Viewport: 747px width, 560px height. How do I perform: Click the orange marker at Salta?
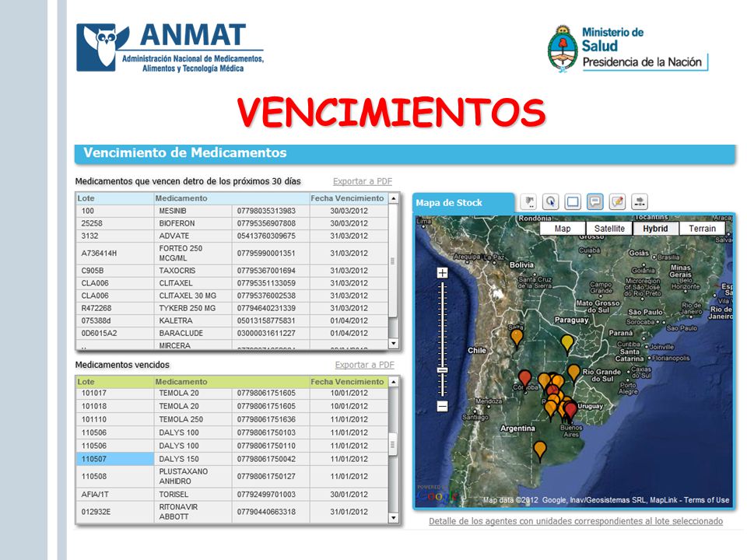[x=517, y=337]
